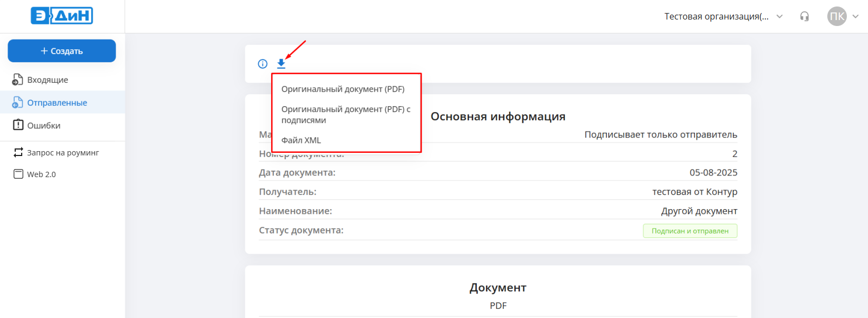This screenshot has height=318, width=868.
Task: Click the Входящие inbox icon
Action: coord(18,80)
